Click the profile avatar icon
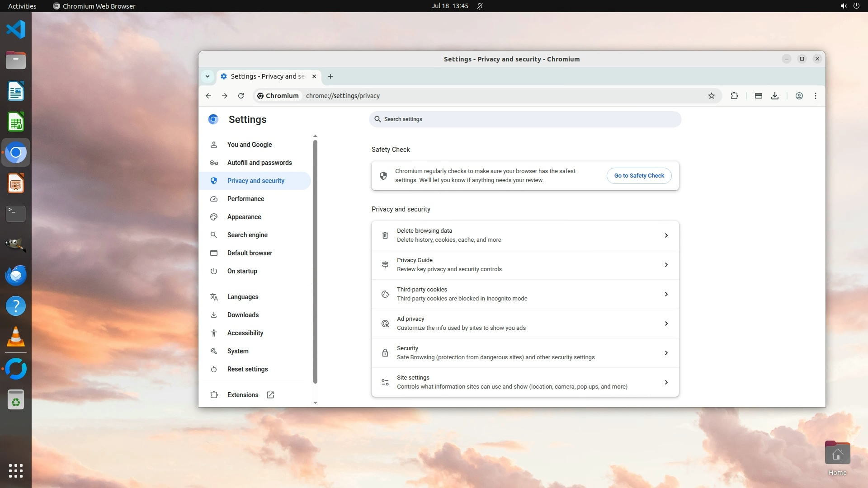 799,96
